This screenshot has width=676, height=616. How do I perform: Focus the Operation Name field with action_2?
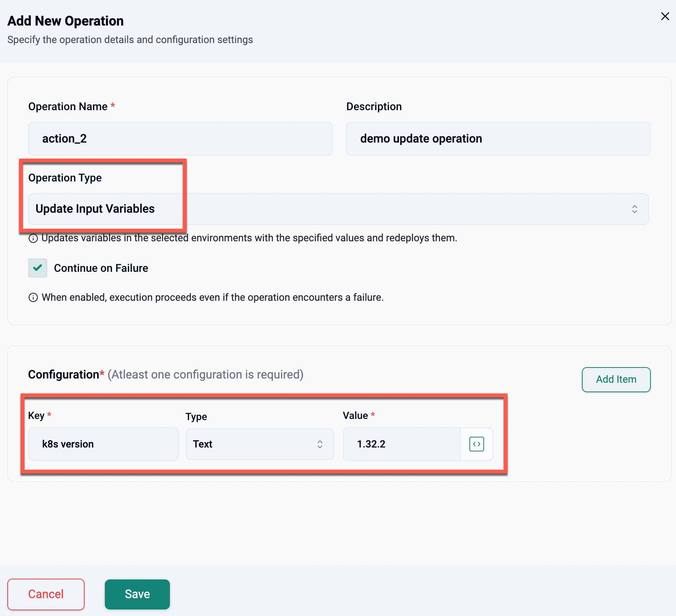(x=180, y=139)
